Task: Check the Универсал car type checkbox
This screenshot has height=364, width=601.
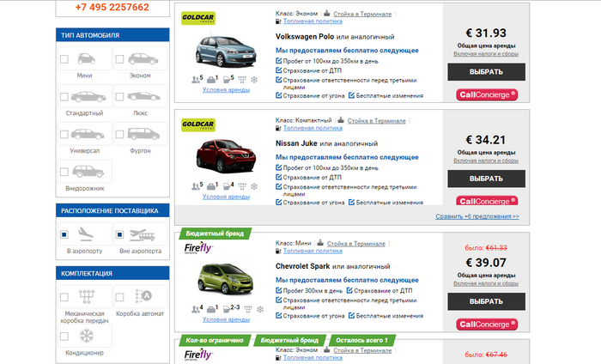Action: [64, 134]
